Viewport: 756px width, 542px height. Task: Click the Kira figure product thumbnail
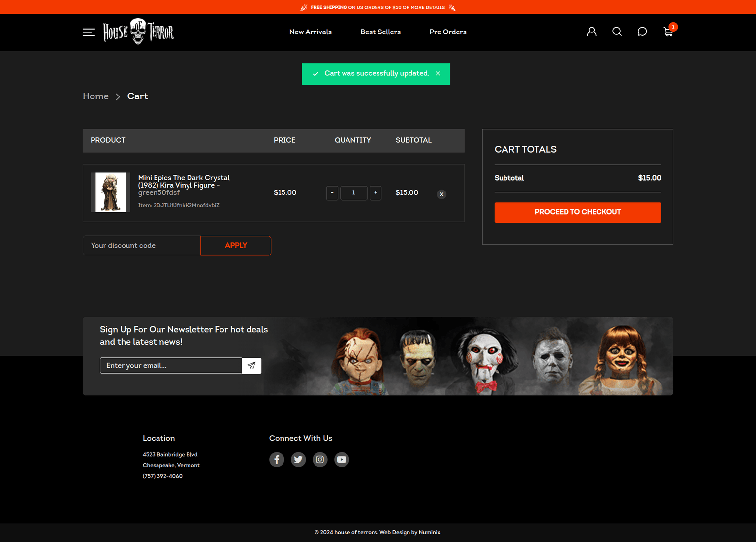click(110, 192)
